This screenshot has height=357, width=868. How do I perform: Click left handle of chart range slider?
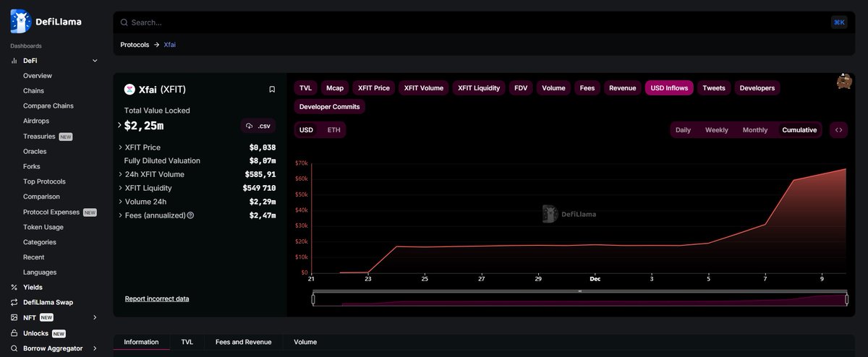313,298
